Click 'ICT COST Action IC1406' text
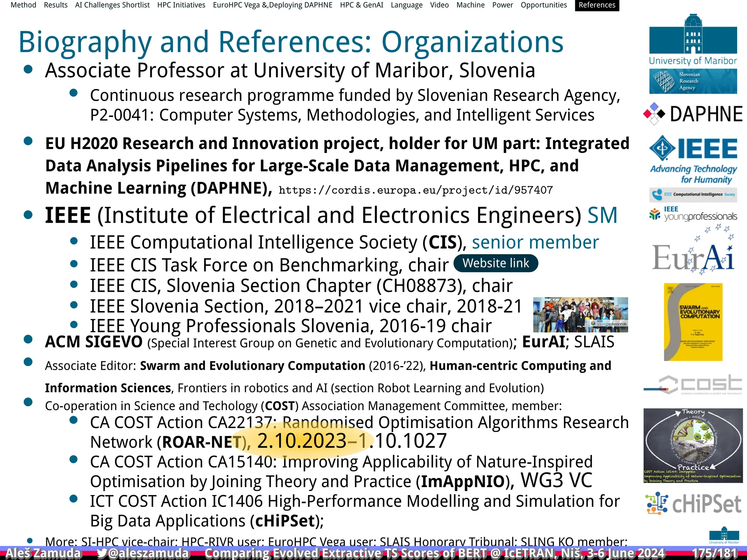The height and width of the screenshot is (560, 747). (177, 501)
